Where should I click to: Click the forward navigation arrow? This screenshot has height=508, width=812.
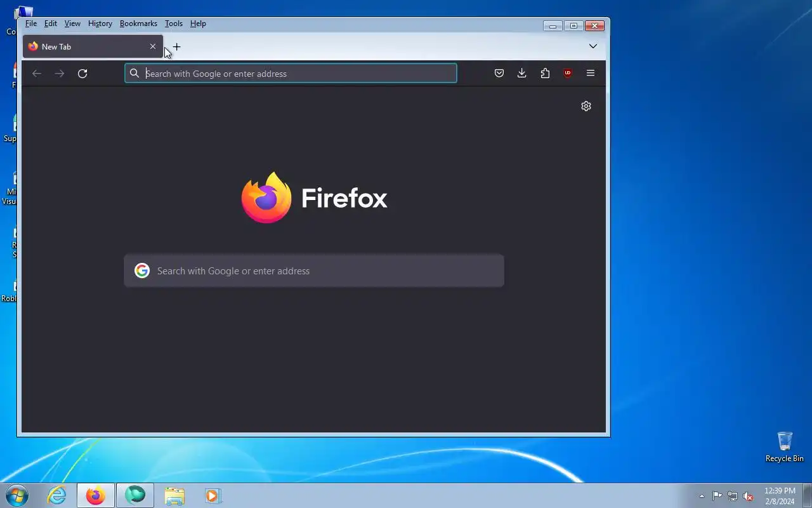click(x=60, y=74)
